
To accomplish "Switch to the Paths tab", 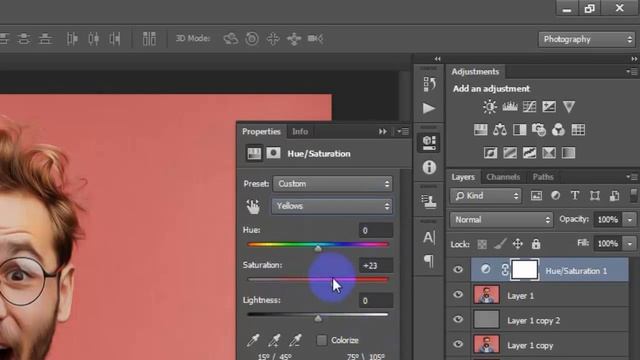I will coord(543,177).
